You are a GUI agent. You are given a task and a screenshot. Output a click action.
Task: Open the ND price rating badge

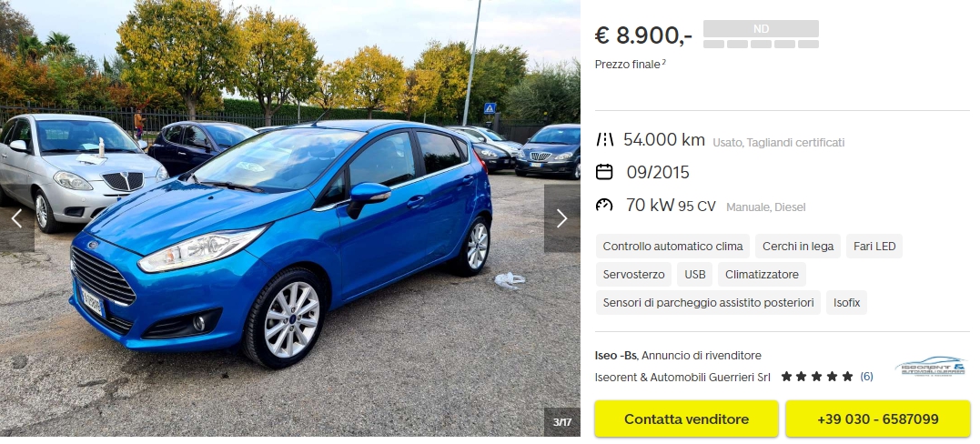[761, 34]
